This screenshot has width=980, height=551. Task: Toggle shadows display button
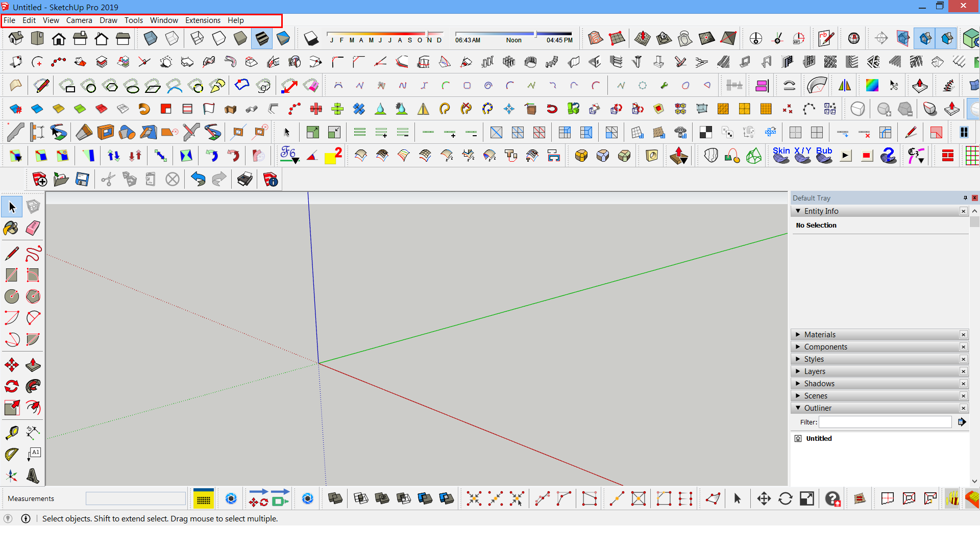[x=311, y=38]
